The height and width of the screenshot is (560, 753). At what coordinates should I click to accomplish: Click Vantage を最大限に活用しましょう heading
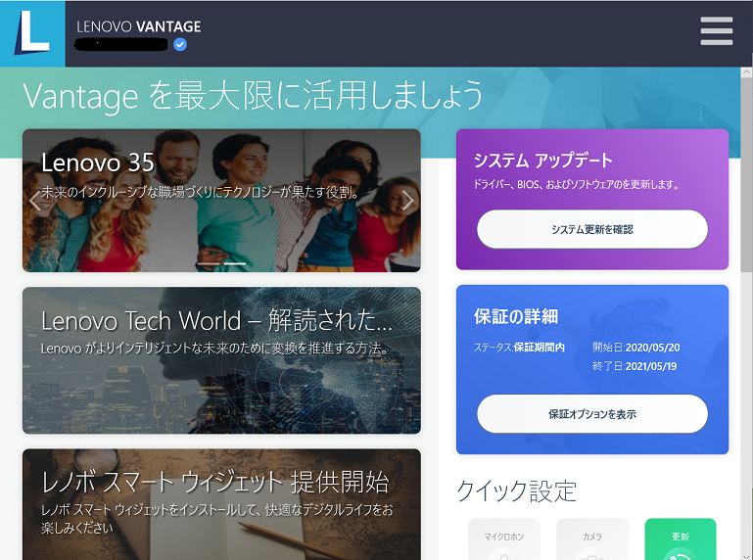[253, 95]
